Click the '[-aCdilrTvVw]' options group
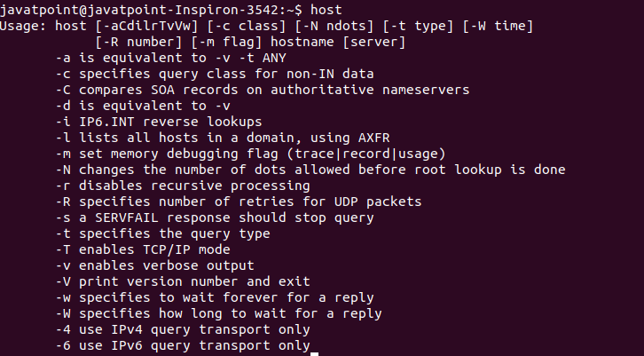This screenshot has height=356, width=644. (147, 26)
